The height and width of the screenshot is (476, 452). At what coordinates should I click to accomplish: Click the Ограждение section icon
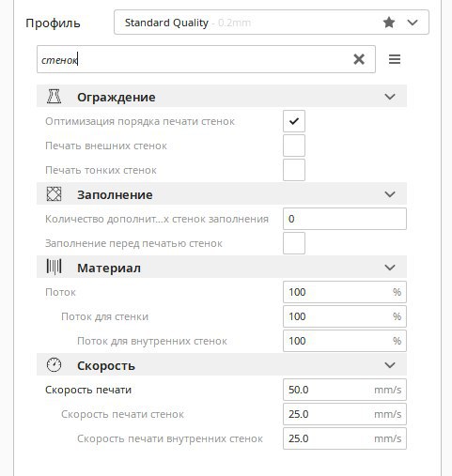point(54,96)
